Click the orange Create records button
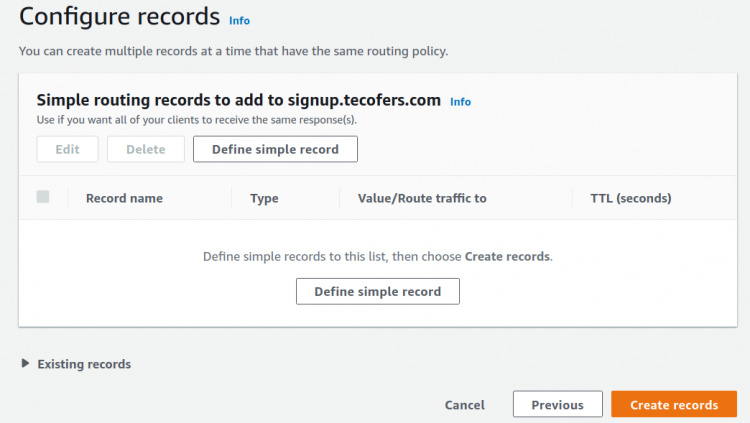This screenshot has height=423, width=750. pyautogui.click(x=674, y=405)
